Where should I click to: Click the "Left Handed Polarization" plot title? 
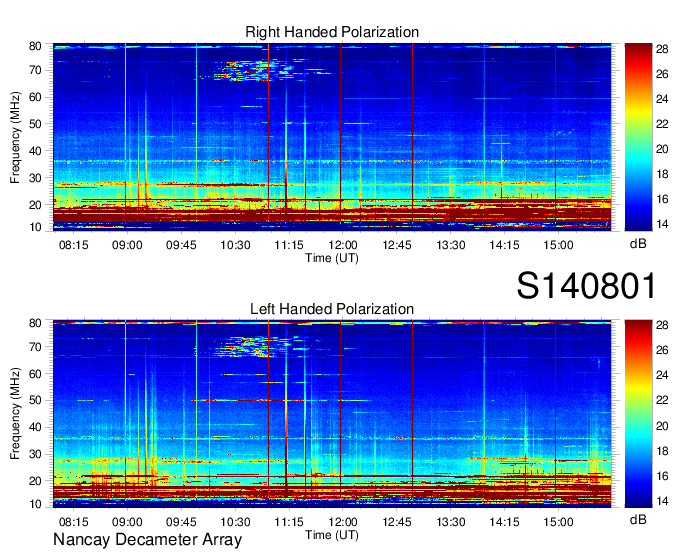tap(332, 309)
